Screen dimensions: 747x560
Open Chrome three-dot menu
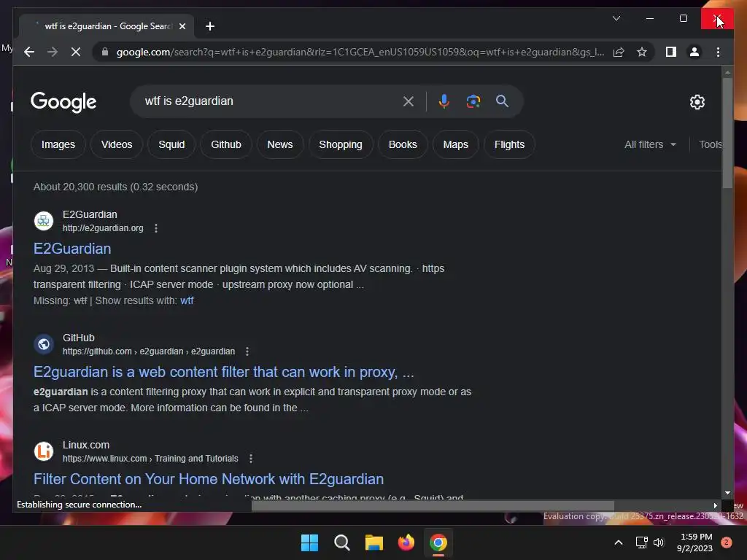(718, 52)
